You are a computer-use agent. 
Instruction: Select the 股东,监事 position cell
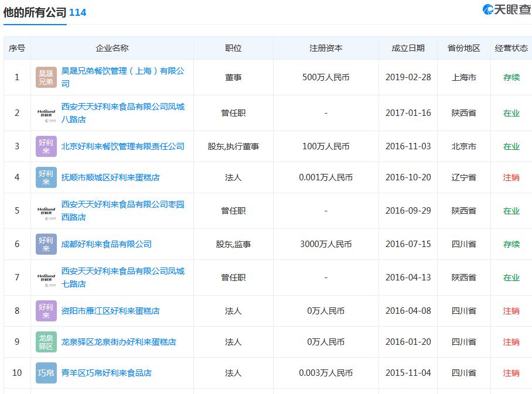point(233,244)
